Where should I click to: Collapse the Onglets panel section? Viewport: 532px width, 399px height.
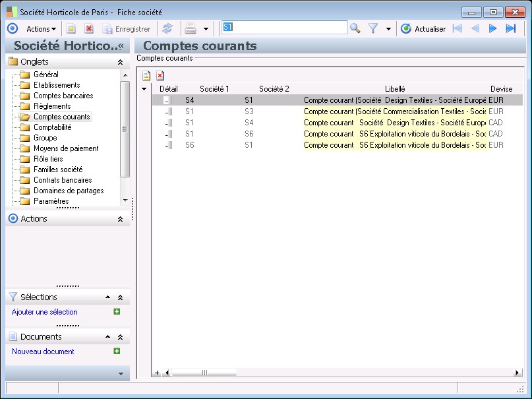[x=120, y=61]
